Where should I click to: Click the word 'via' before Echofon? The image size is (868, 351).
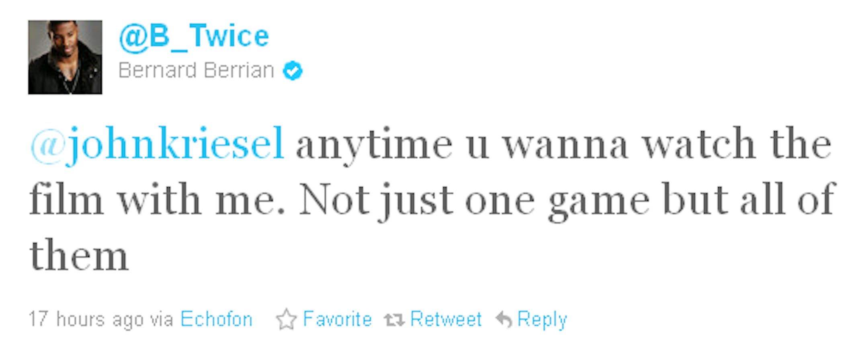point(162,320)
